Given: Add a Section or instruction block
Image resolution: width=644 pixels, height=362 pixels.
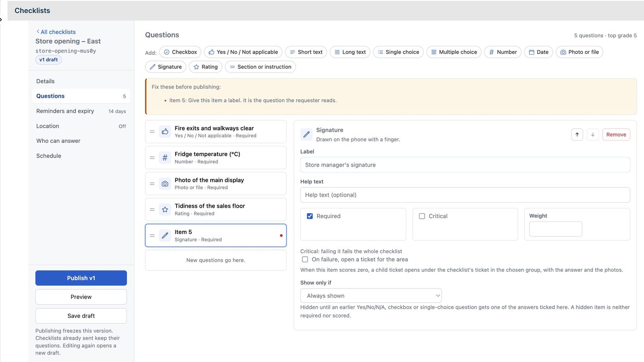Looking at the screenshot, I should (260, 67).
